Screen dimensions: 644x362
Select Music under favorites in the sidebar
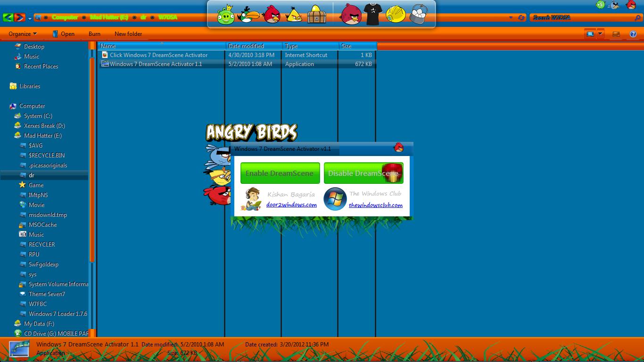point(32,57)
